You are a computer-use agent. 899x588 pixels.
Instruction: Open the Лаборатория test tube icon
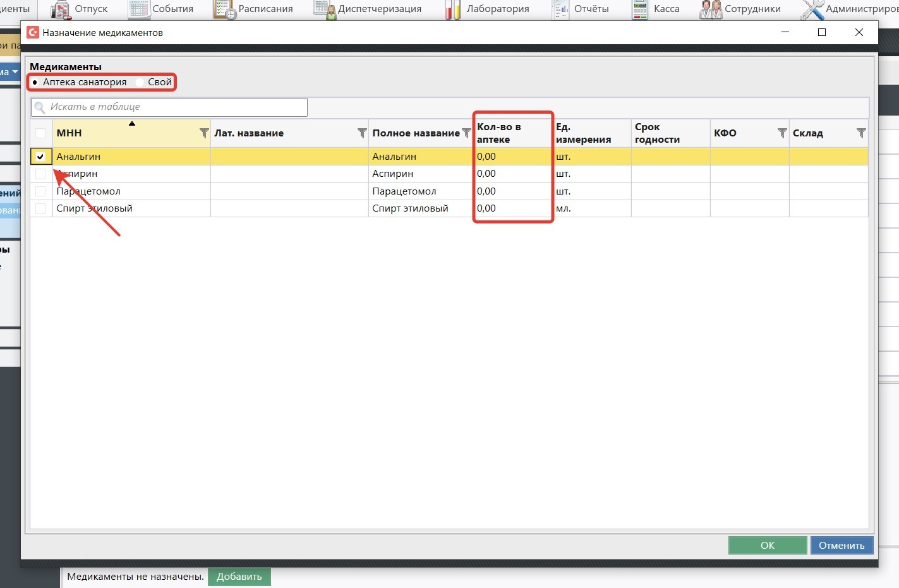[452, 9]
